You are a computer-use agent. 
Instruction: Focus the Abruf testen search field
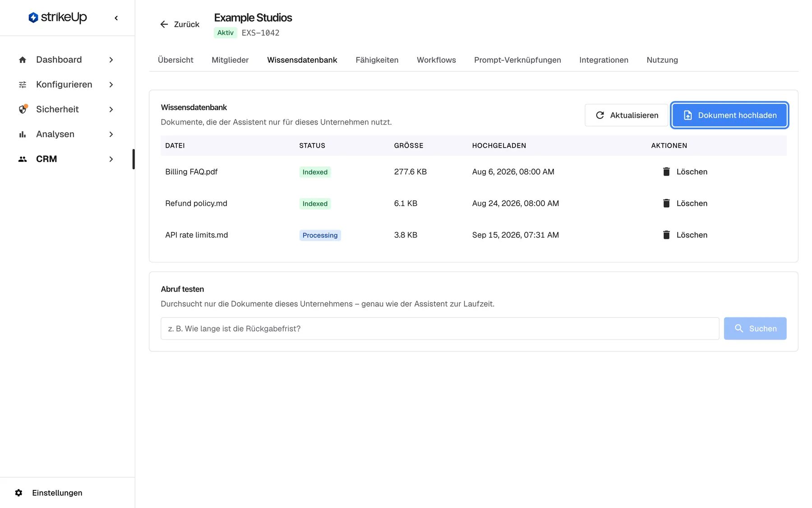(x=440, y=329)
